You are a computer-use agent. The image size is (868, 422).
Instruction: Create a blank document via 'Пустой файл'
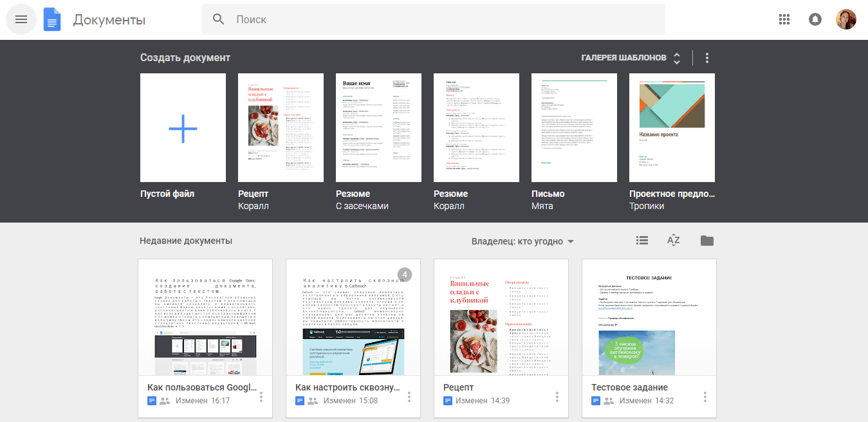tap(183, 127)
